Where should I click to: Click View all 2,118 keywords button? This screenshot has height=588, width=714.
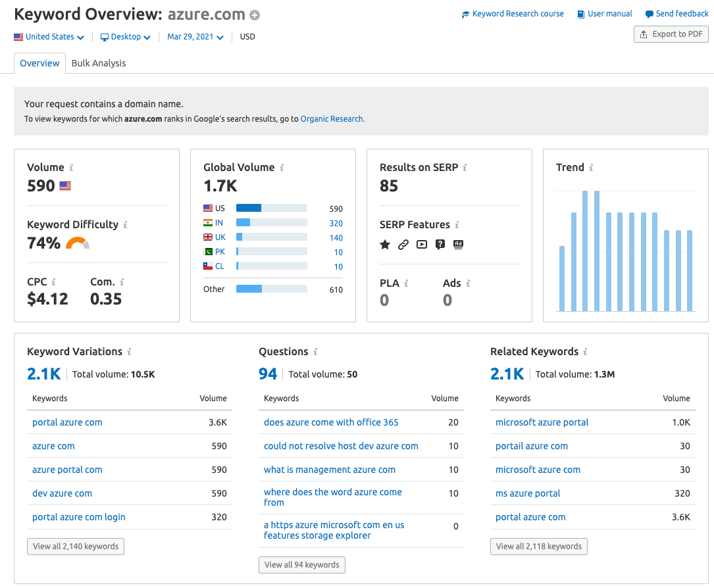(539, 547)
